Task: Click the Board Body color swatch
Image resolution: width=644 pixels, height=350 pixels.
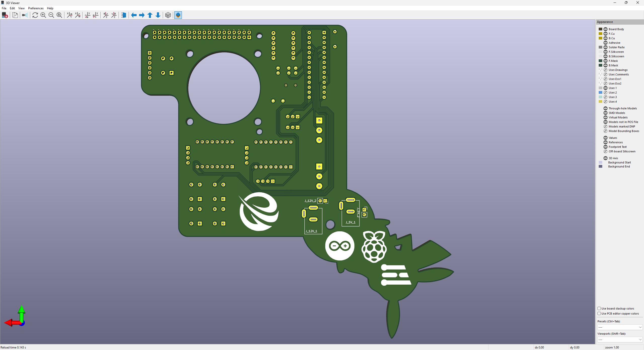Action: [600, 29]
